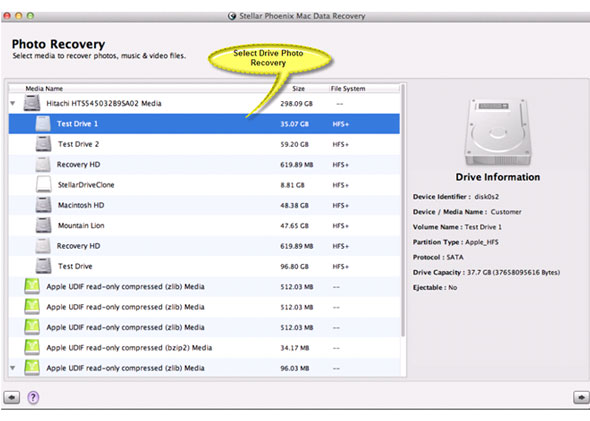This screenshot has width=590, height=421.
Task: Click the 298.09 GB size value
Action: click(x=296, y=103)
